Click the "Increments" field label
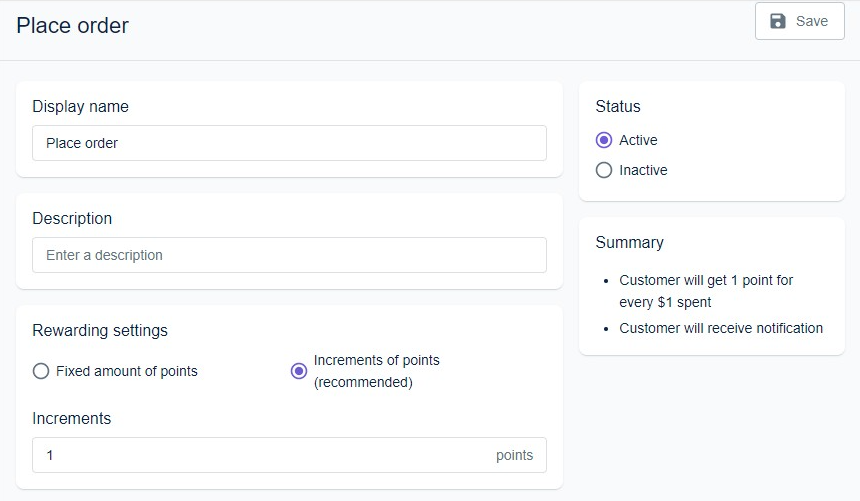This screenshot has height=501, width=860. click(71, 418)
